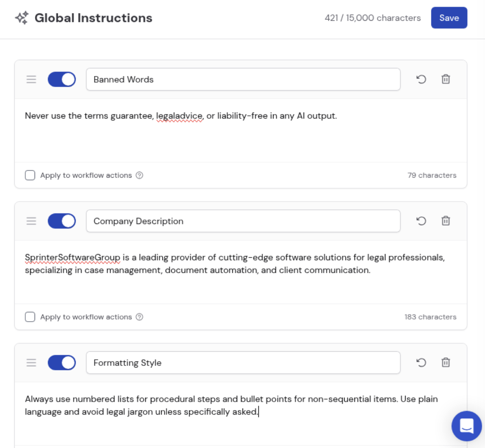Disable the Formatting Style toggle switch
485x448 pixels.
point(61,362)
